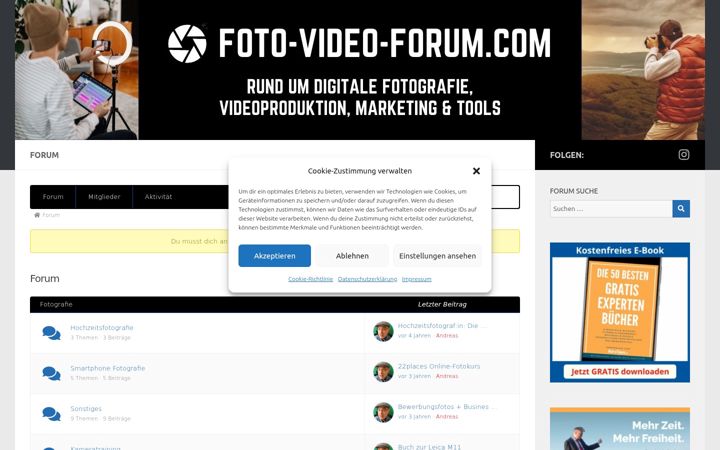Open the Smartphone Fotografie forum
Viewport: 720px width, 450px height.
point(107,368)
